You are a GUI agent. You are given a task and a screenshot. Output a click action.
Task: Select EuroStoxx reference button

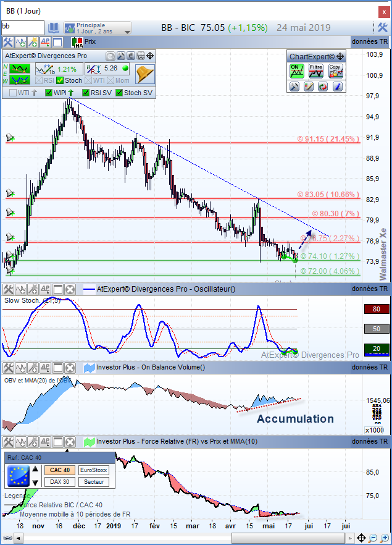click(94, 470)
